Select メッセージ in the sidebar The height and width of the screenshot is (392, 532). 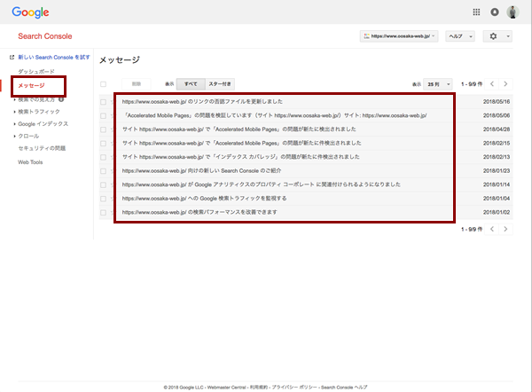click(x=31, y=85)
